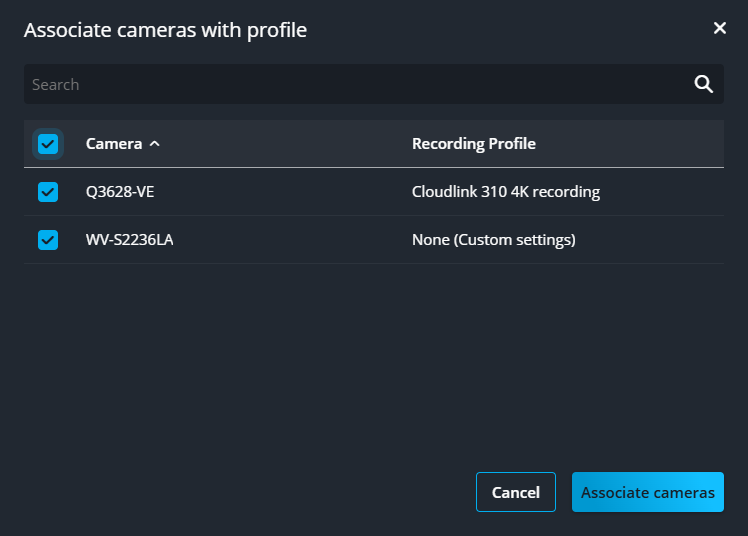
Task: Click the magnifying glass search icon
Action: (704, 84)
